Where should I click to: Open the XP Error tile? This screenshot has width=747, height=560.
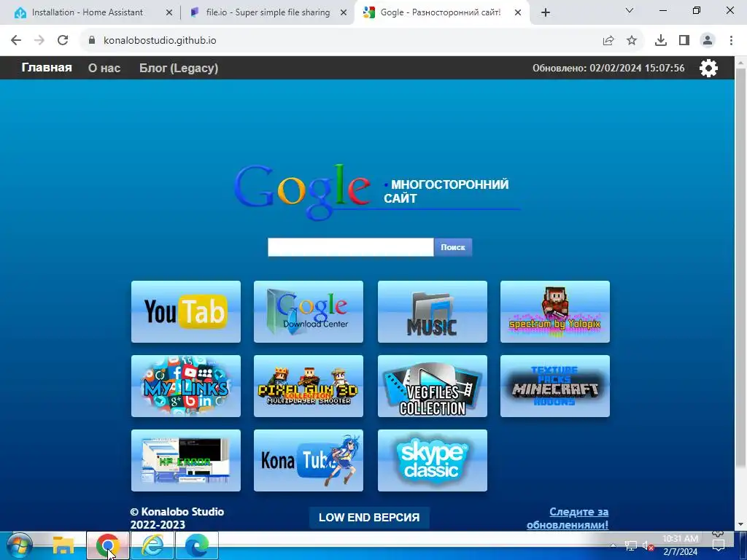(x=186, y=461)
